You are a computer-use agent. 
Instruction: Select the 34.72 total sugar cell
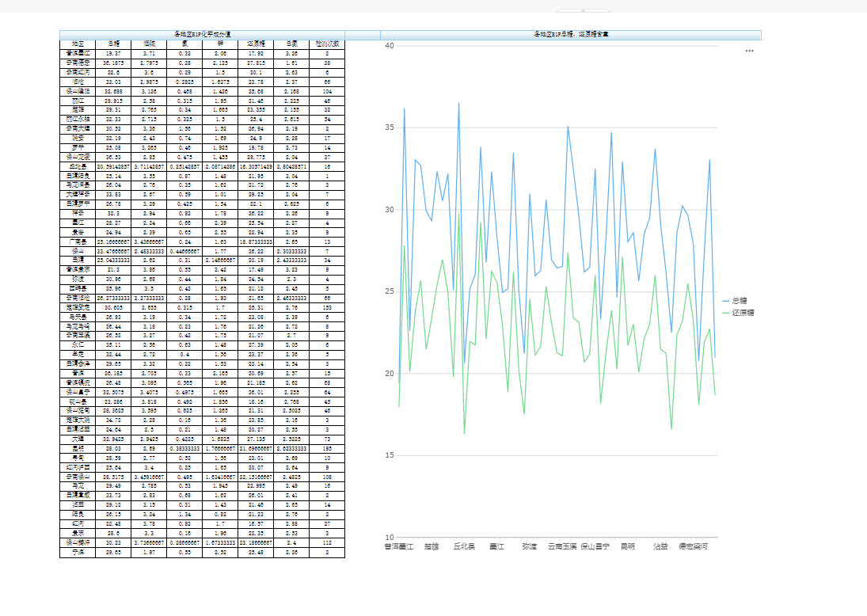(x=113, y=420)
